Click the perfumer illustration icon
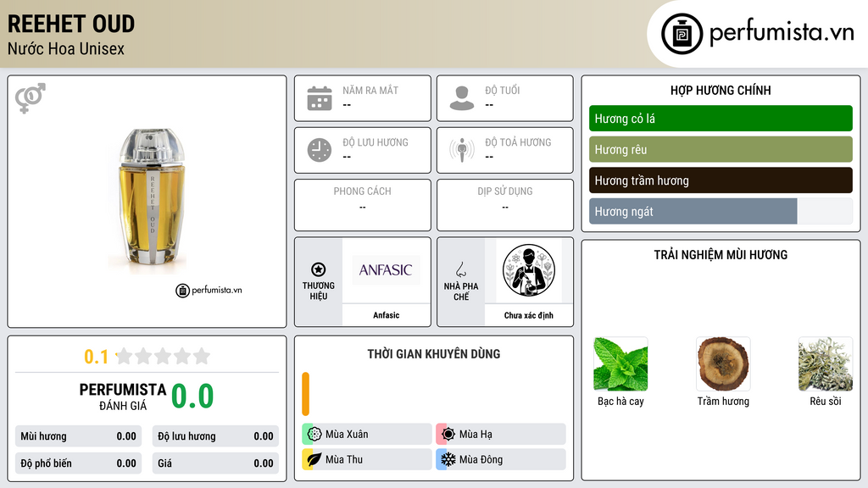The height and width of the screenshot is (488, 868). 529,270
